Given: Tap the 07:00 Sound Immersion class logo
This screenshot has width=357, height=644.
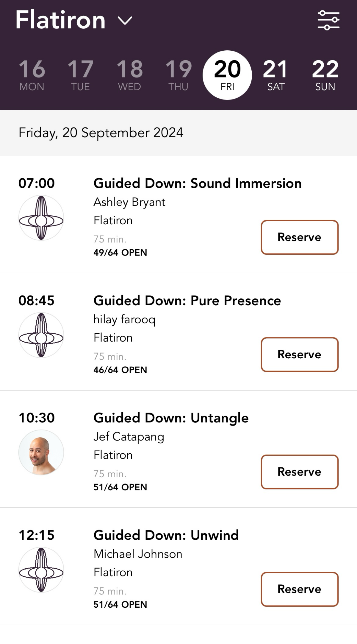Looking at the screenshot, I should pos(41,218).
